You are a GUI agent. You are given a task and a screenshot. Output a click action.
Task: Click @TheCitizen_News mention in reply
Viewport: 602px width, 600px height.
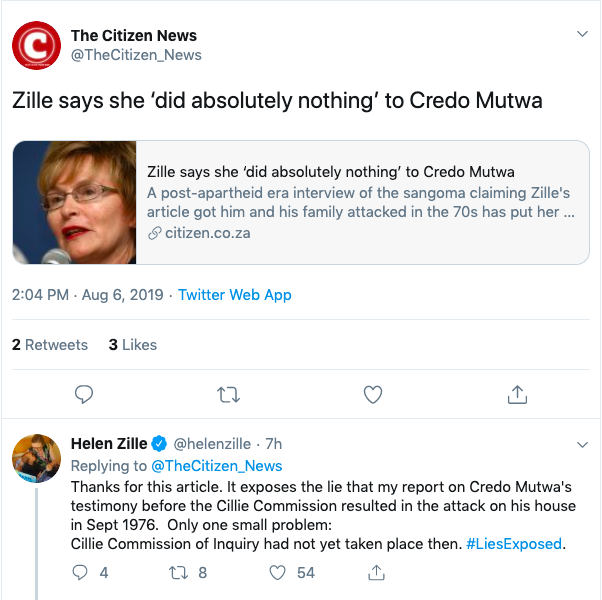click(216, 465)
